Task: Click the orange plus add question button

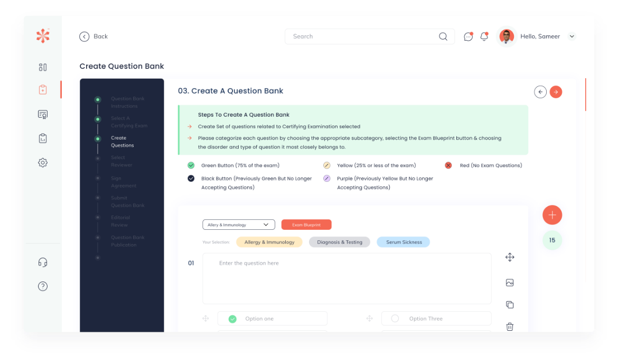Action: pyautogui.click(x=552, y=215)
